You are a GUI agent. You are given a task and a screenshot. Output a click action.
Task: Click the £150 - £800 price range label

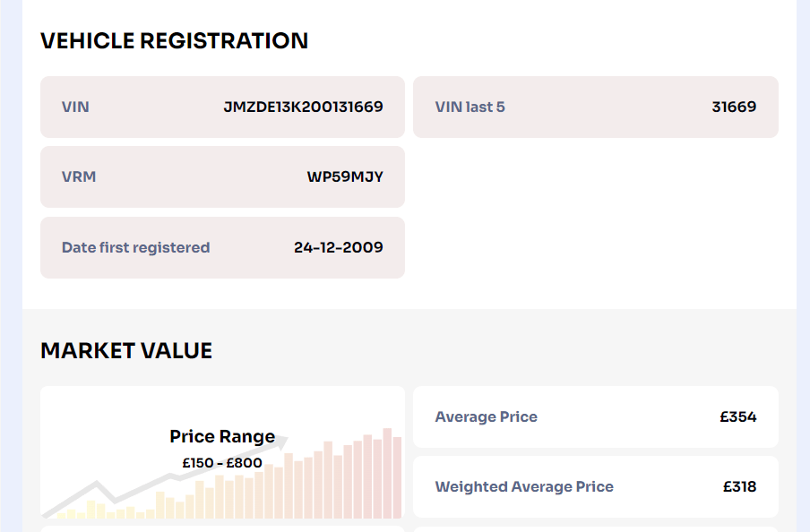(x=221, y=463)
